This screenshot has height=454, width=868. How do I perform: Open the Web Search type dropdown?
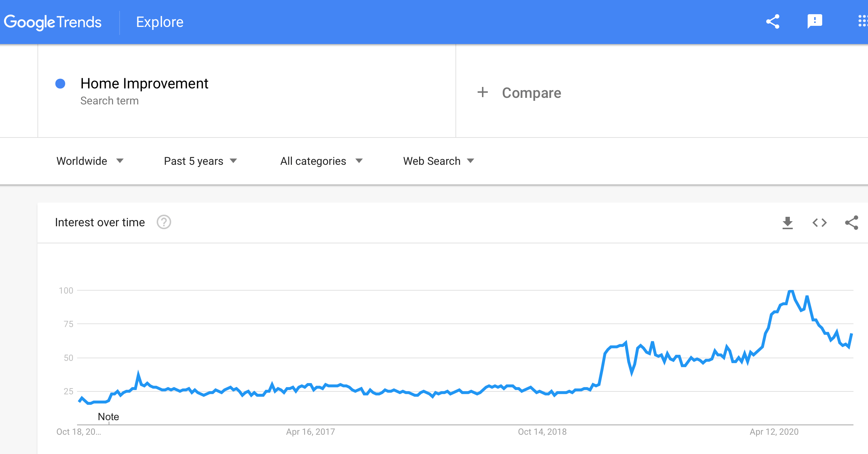[x=438, y=161]
